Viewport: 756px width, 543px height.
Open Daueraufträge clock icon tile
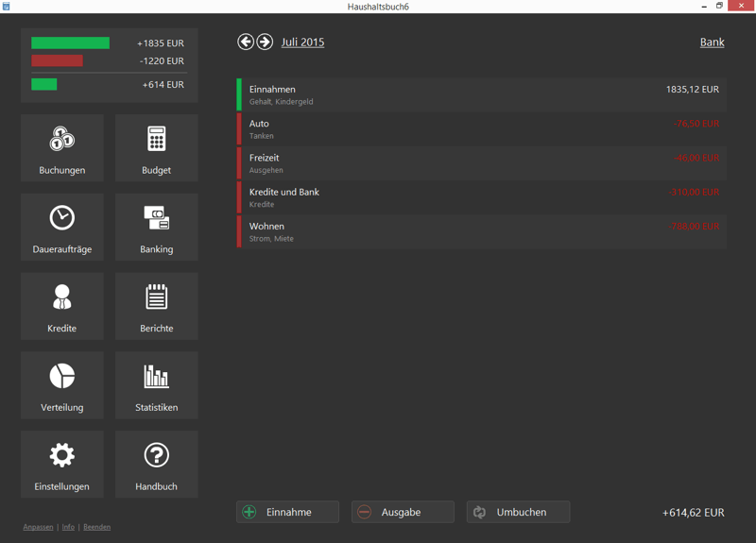tap(62, 228)
